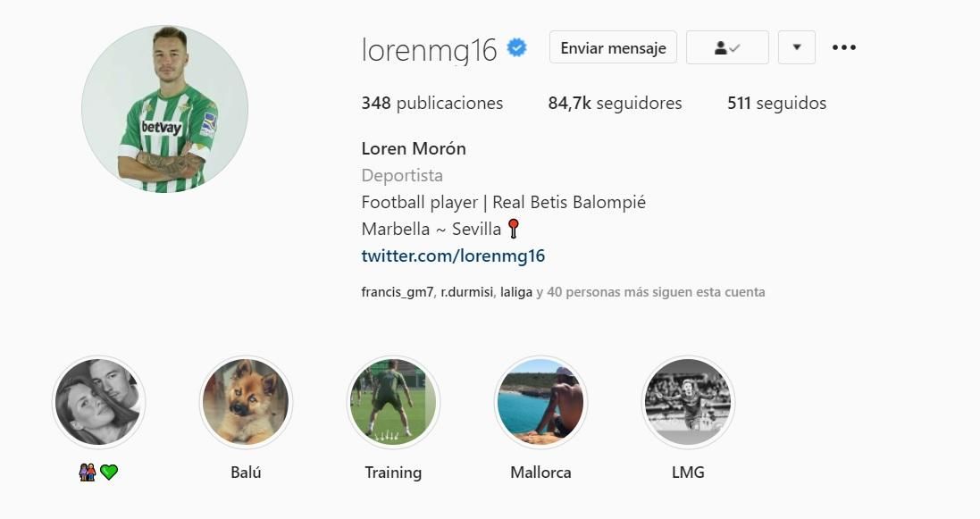Screen dimensions: 980x519
Task: Open the LMG story highlight
Action: [x=688, y=402]
